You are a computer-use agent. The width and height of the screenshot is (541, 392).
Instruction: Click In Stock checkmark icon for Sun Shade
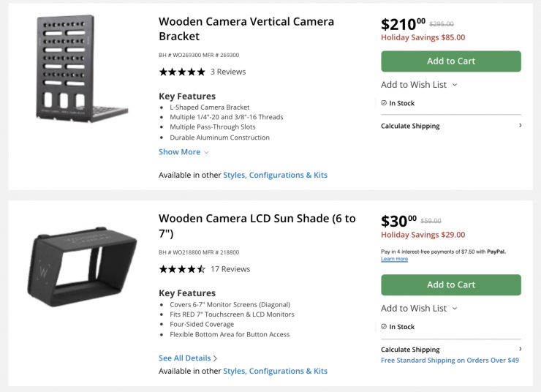(384, 327)
